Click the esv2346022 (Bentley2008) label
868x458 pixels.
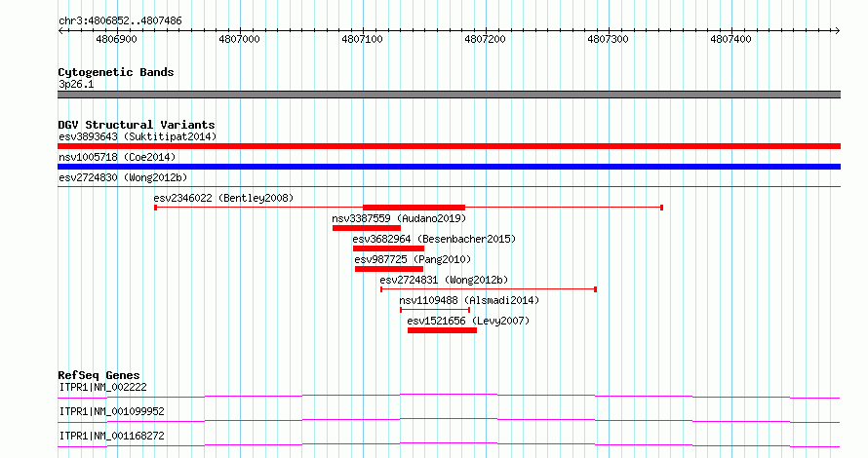click(x=223, y=198)
